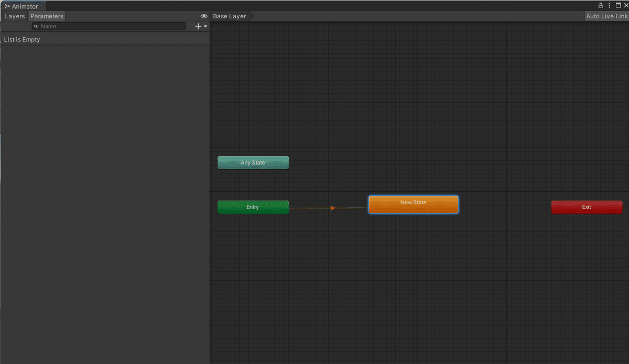Select the Any State node
The image size is (629, 364).
[x=253, y=162]
